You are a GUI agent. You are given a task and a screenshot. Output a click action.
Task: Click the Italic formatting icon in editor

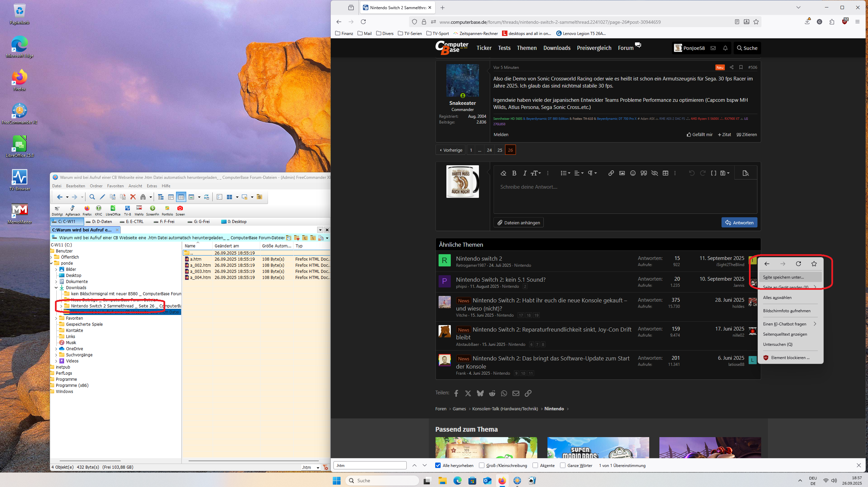pyautogui.click(x=525, y=173)
